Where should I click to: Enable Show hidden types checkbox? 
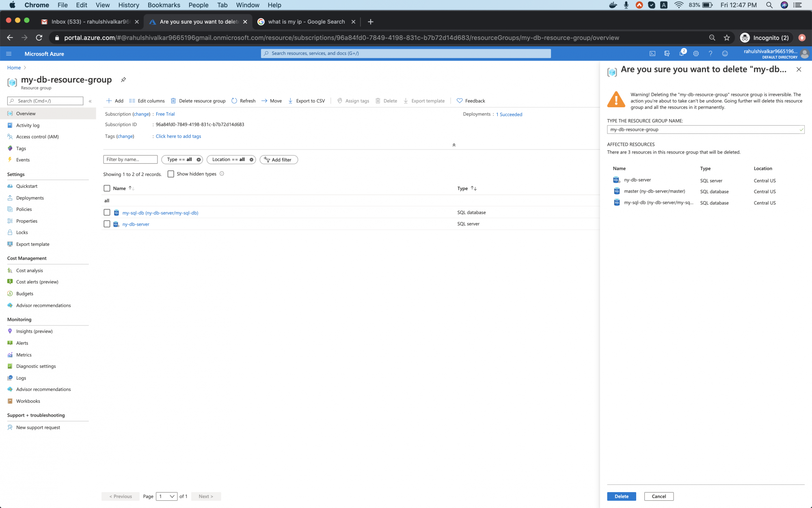tap(171, 174)
